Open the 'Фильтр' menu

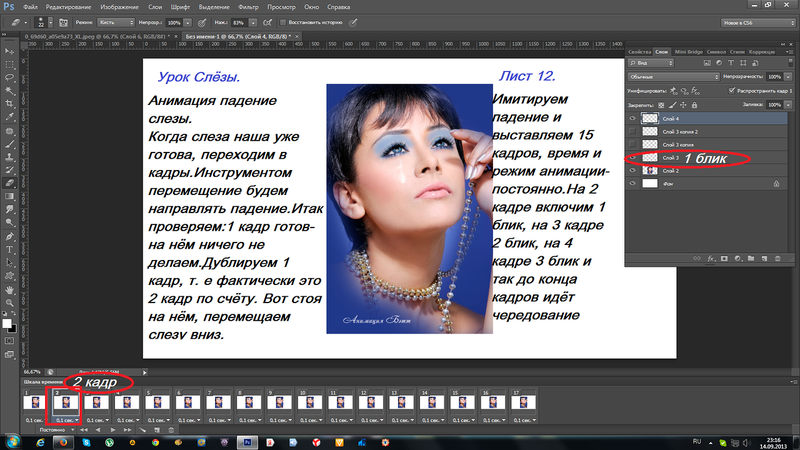tap(248, 7)
